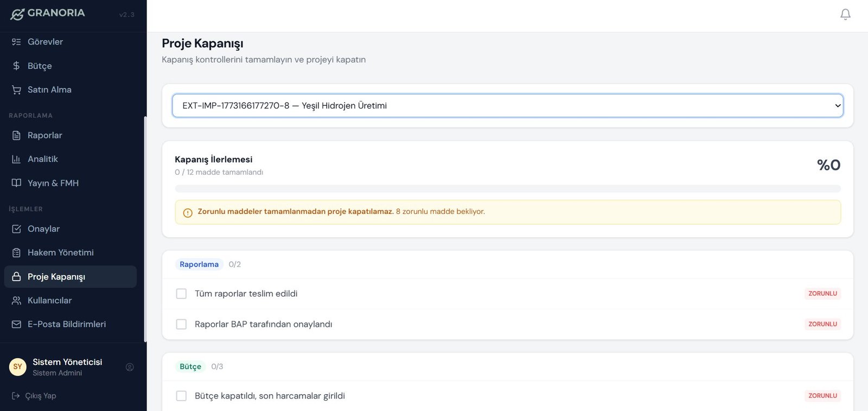
Task: Open Görevler in the sidebar
Action: [45, 42]
